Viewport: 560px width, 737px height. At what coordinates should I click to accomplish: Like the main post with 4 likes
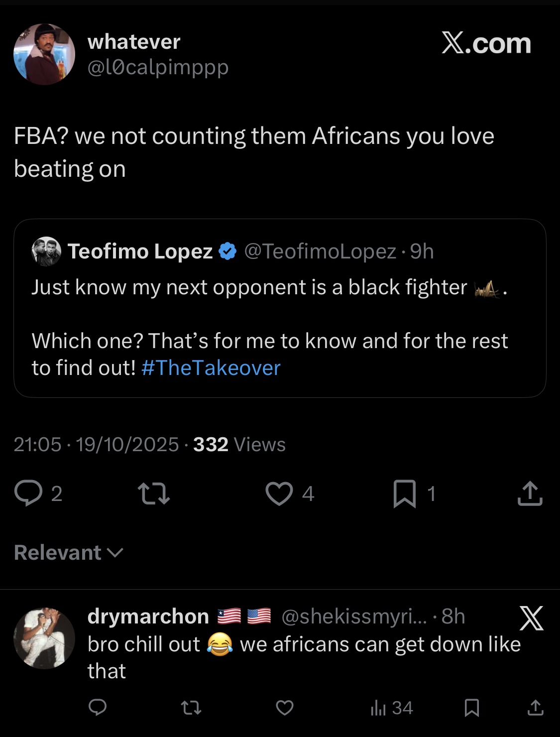point(279,493)
